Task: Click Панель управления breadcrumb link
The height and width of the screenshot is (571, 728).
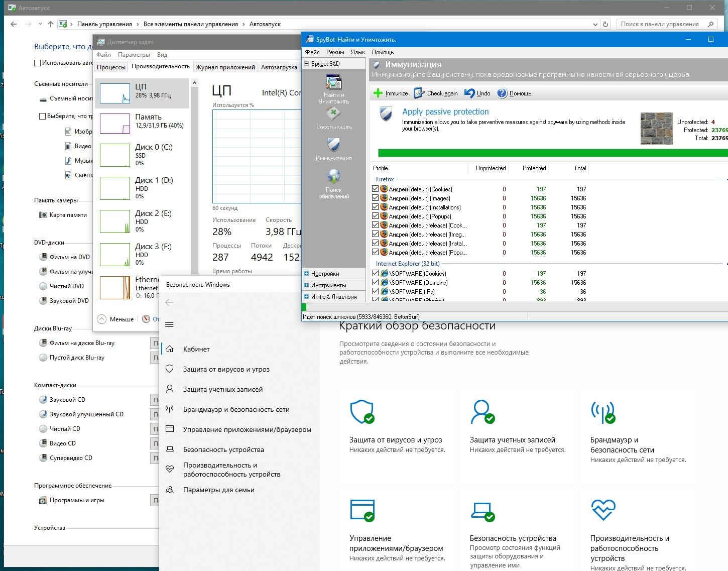Action: (104, 24)
